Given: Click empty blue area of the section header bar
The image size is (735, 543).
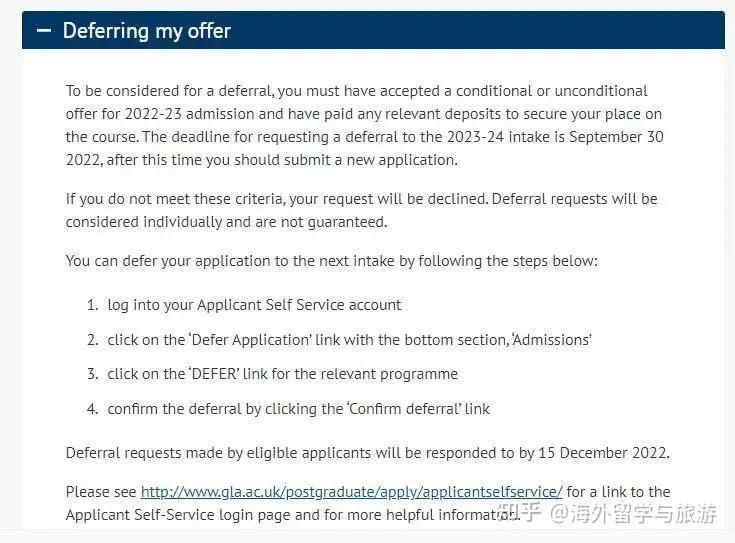Looking at the screenshot, I should coord(478,30).
